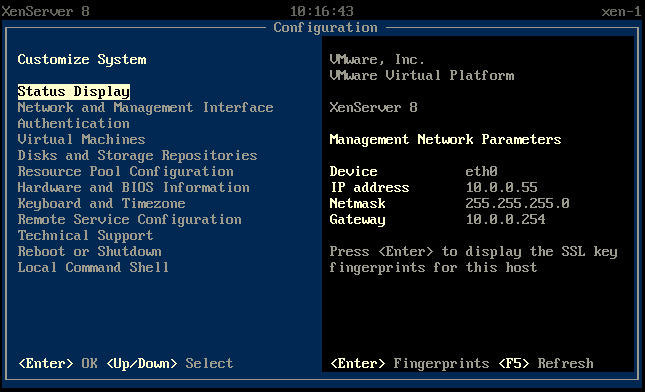
Task: Click the gateway value 10.0.0.254
Action: coord(506,220)
